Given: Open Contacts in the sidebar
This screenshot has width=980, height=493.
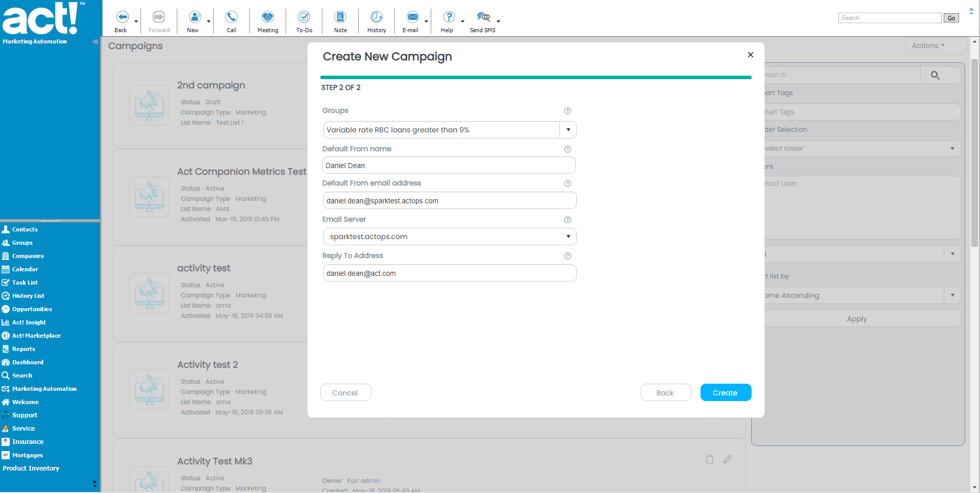Looking at the screenshot, I should 25,229.
